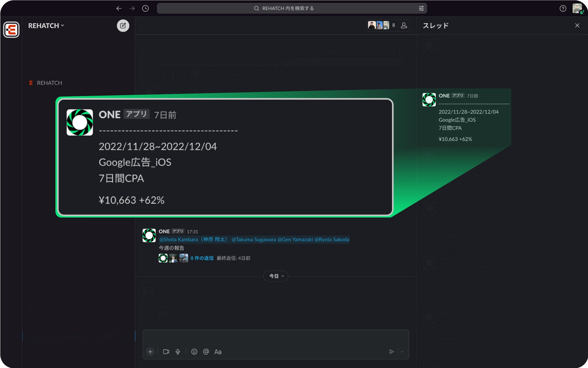View the channel members list with 8 members

pos(382,25)
